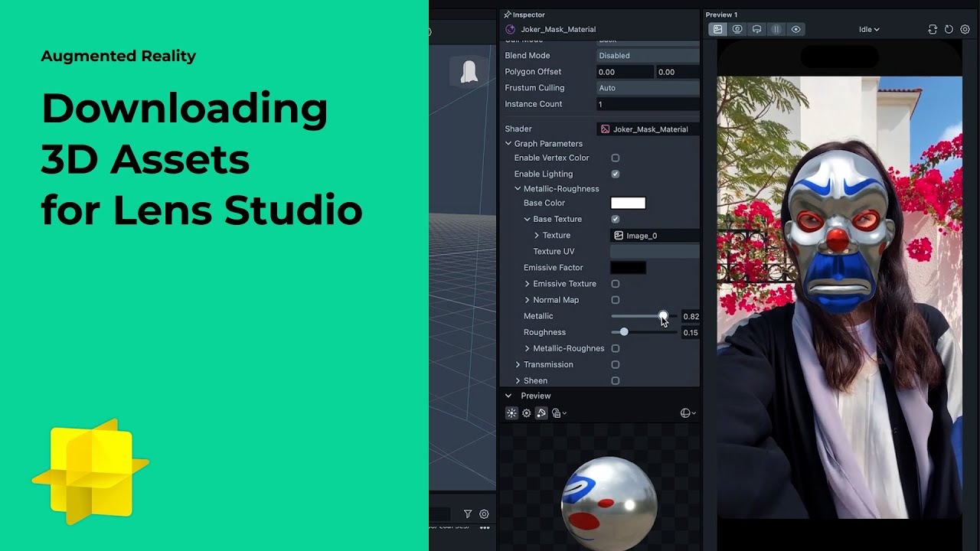
Task: Click the shader icon beside Joker_Mask_Material field
Action: coord(605,129)
